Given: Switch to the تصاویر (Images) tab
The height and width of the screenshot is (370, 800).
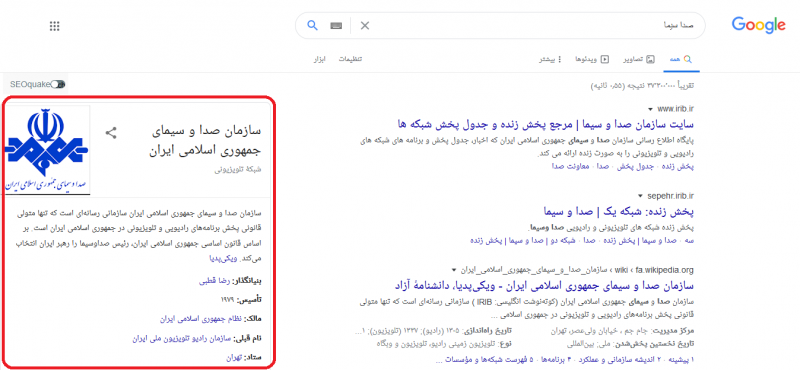Looking at the screenshot, I should 638,59.
